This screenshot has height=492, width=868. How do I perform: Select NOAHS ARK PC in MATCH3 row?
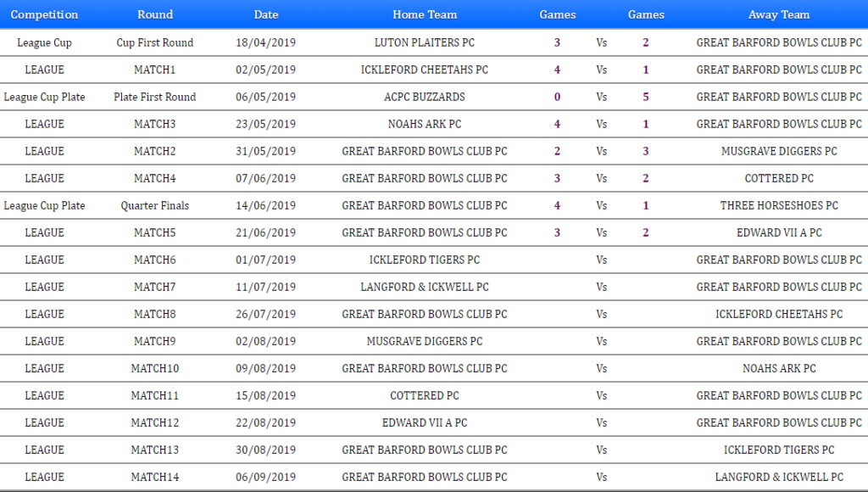pyautogui.click(x=425, y=124)
